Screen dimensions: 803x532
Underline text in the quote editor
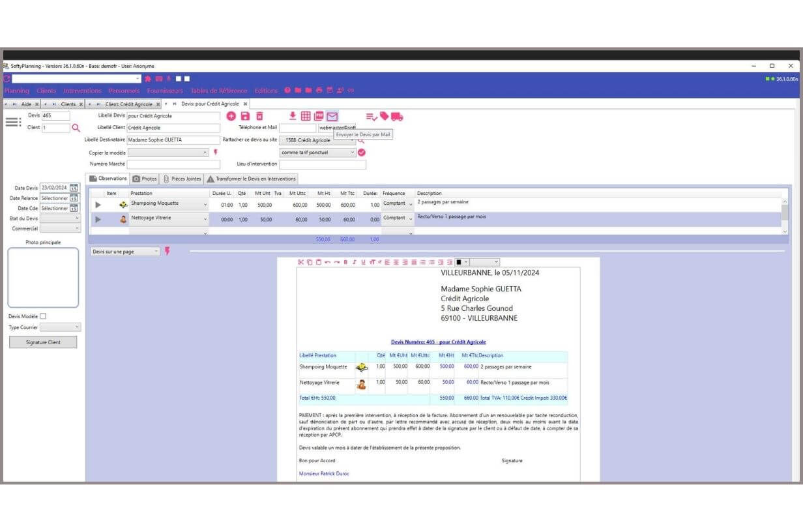tap(362, 262)
